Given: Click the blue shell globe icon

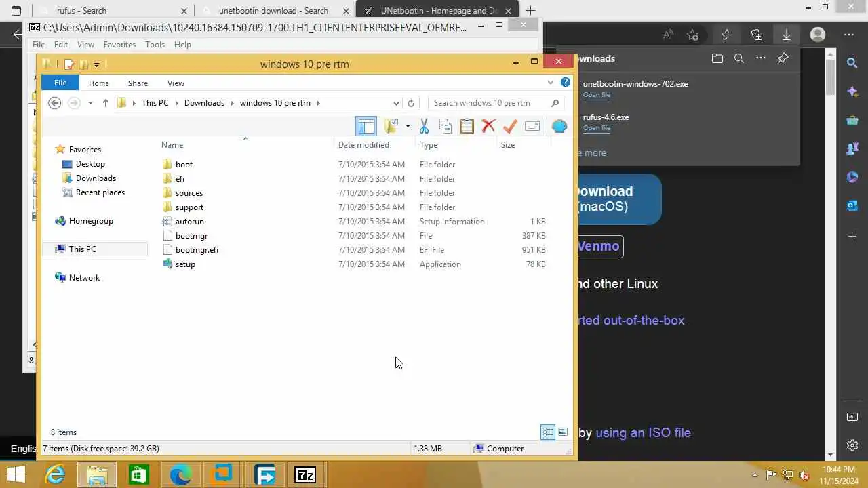Looking at the screenshot, I should (x=559, y=126).
